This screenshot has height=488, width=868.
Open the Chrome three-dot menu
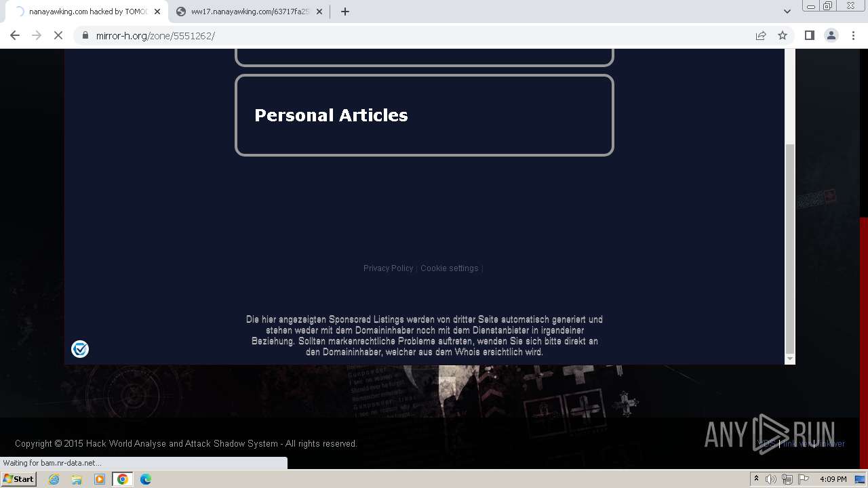coord(852,35)
